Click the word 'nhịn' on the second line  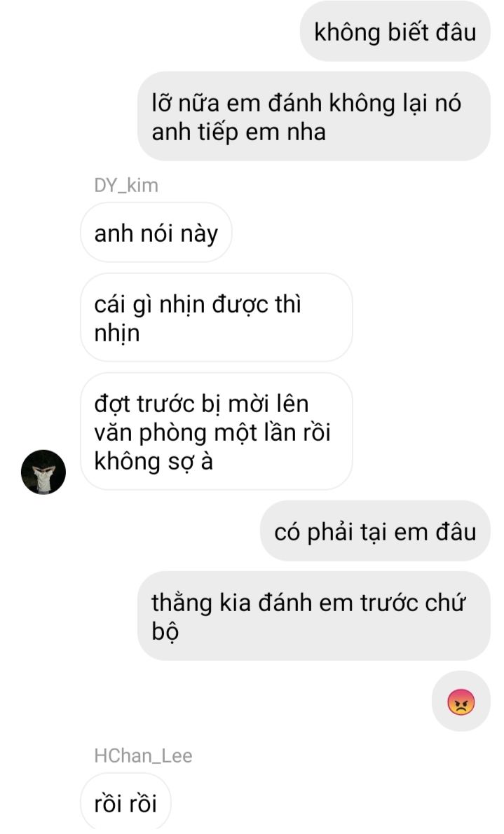117,334
